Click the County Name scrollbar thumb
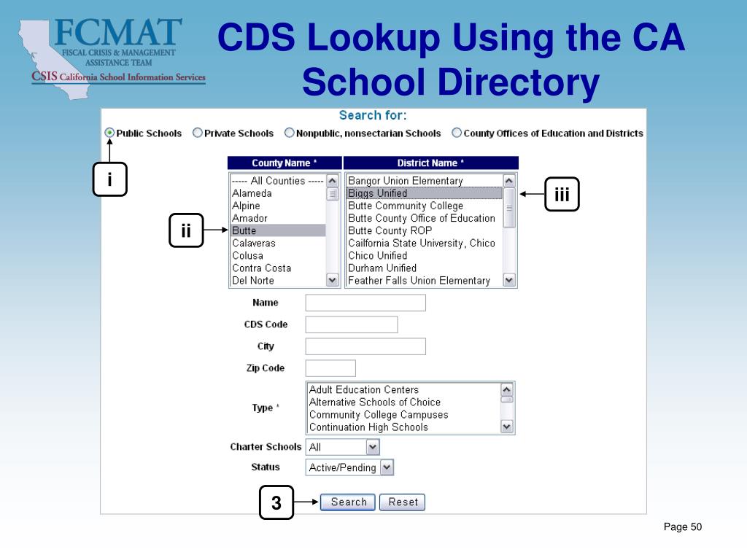The height and width of the screenshot is (560, 747). (333, 194)
